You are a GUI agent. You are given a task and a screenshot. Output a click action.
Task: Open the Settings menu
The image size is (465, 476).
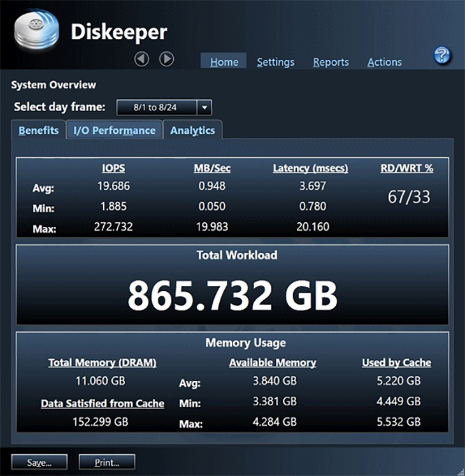coord(276,62)
